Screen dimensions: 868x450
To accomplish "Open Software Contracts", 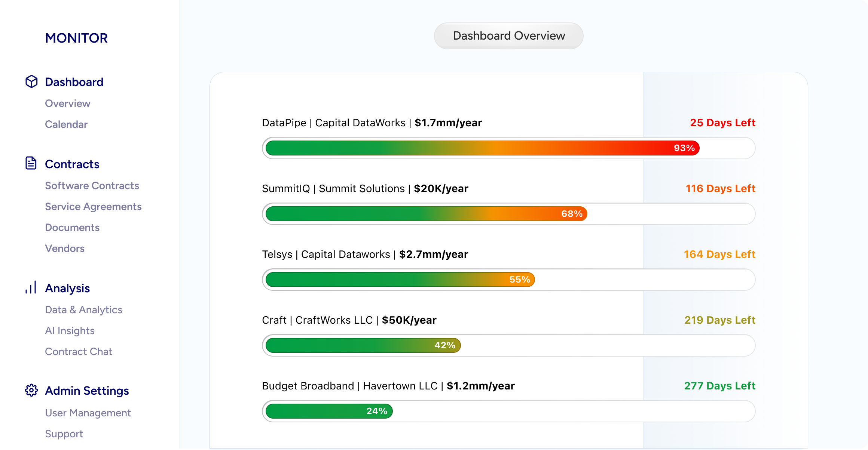I will pyautogui.click(x=92, y=186).
